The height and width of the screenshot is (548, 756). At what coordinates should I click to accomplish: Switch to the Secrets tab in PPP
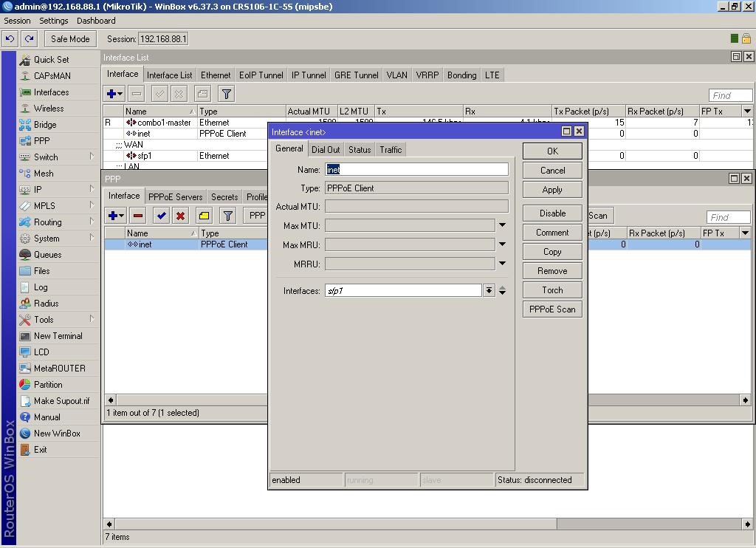point(224,197)
